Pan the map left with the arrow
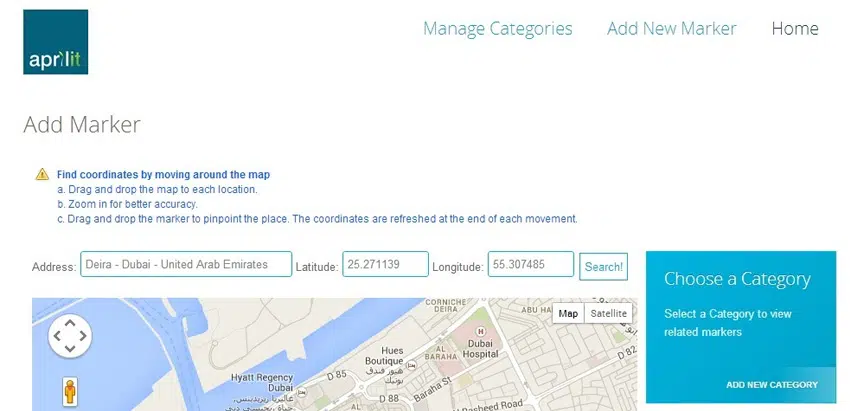Screen dimensions: 850x411 pos(56,337)
